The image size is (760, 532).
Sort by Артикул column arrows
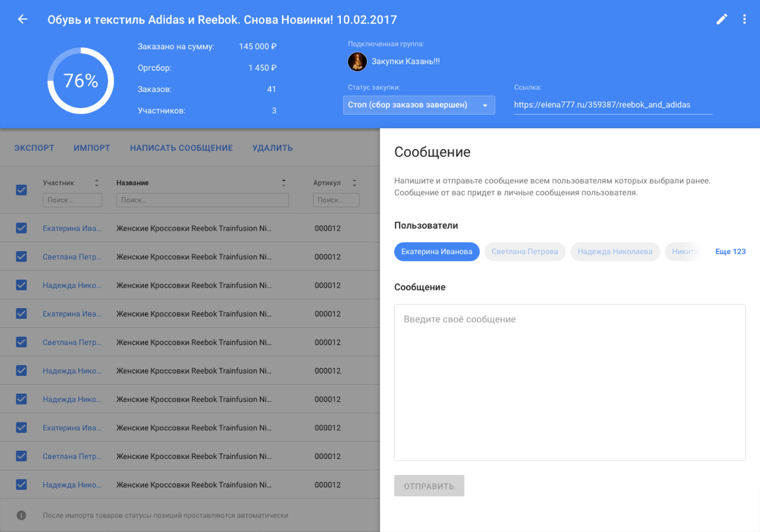point(354,183)
